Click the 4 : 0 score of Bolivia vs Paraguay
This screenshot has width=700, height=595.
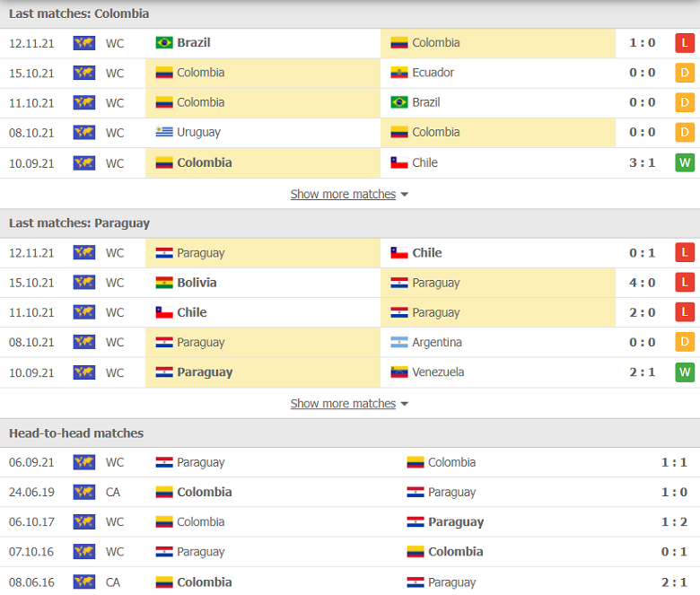(x=642, y=283)
